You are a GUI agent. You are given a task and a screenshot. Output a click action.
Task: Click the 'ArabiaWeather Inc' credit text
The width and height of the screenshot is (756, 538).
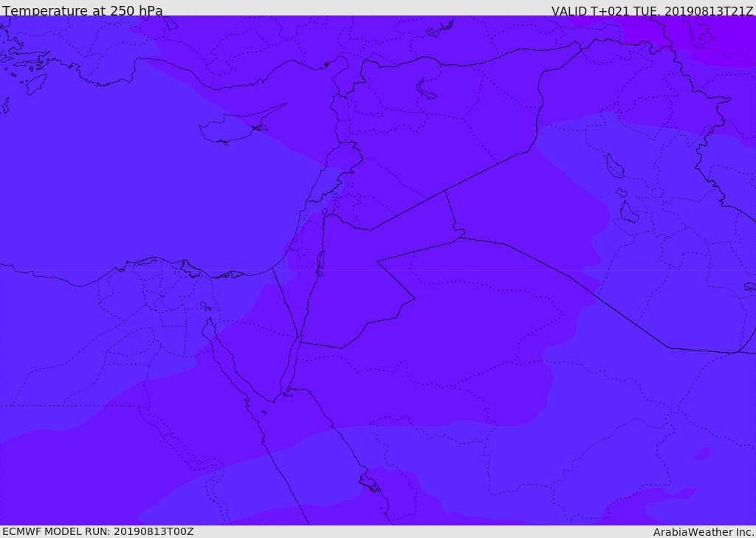(x=704, y=532)
